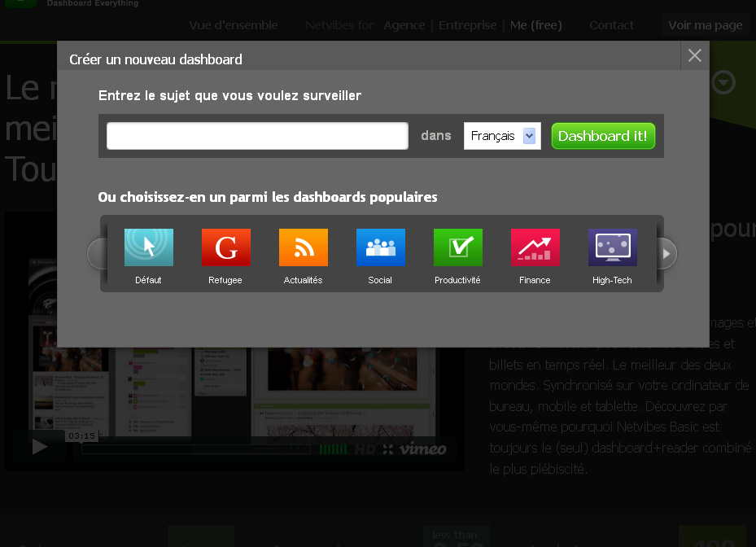The image size is (756, 547).
Task: Click the Voir ma page button
Action: pos(706,25)
